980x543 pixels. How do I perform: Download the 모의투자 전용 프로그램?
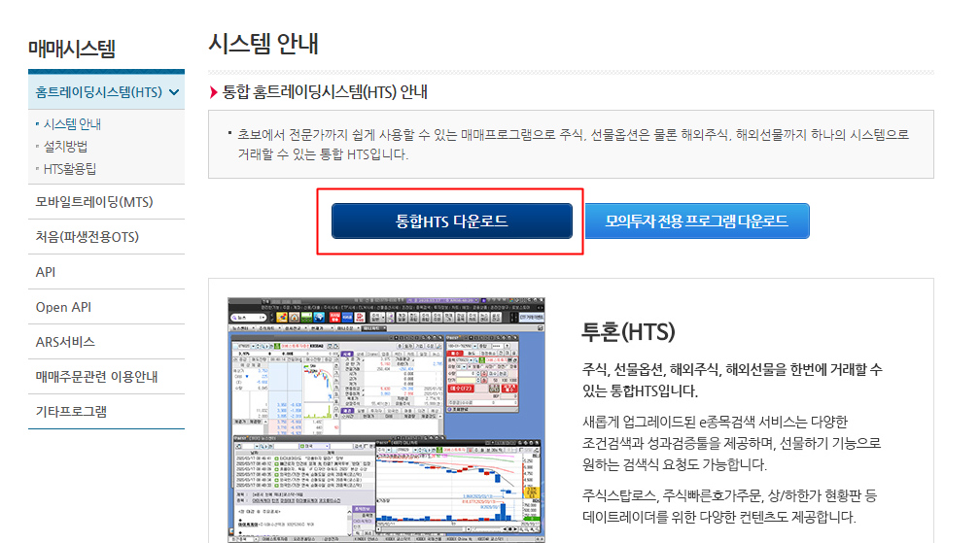click(x=697, y=221)
